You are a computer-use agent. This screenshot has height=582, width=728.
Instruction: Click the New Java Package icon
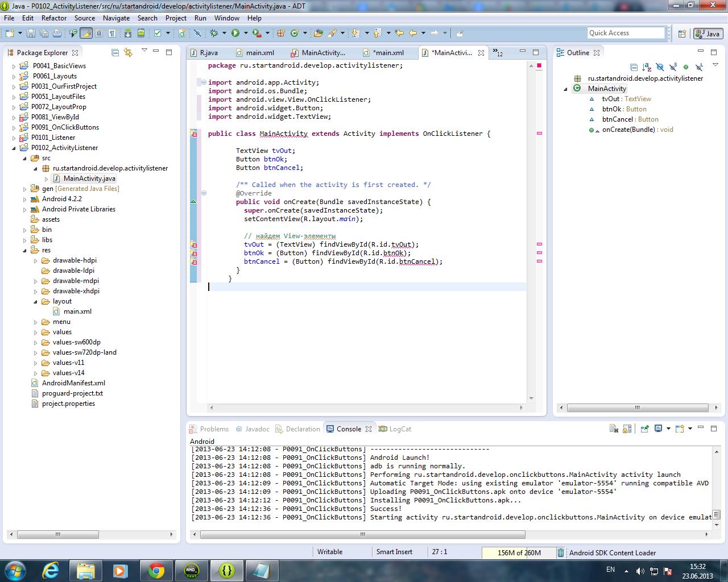(281, 33)
